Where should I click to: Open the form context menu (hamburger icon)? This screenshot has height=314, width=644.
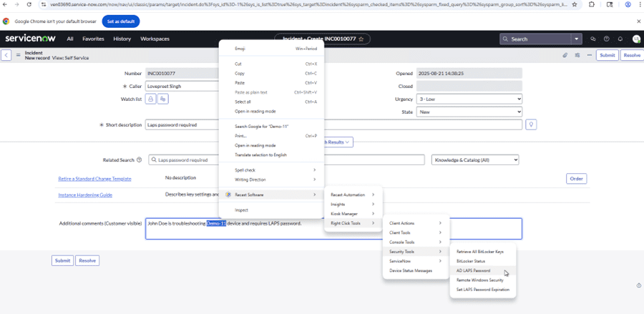point(17,55)
